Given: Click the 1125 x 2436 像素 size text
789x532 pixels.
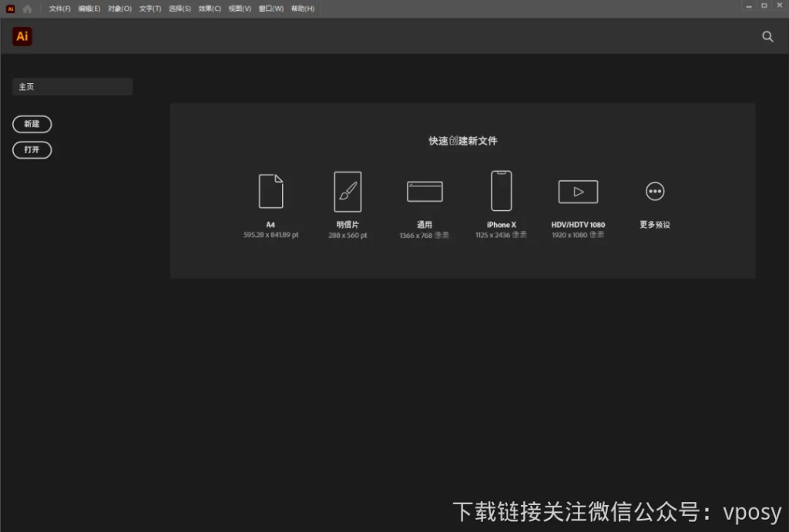Looking at the screenshot, I should click(501, 235).
